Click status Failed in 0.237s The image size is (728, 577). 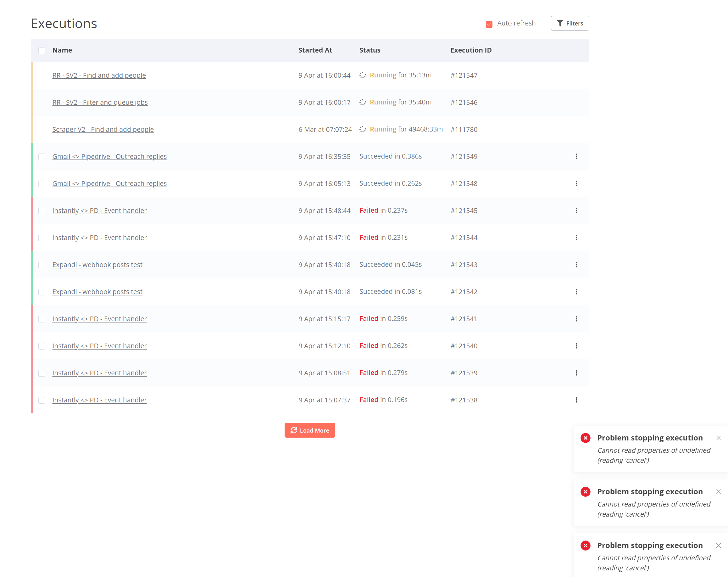383,210
